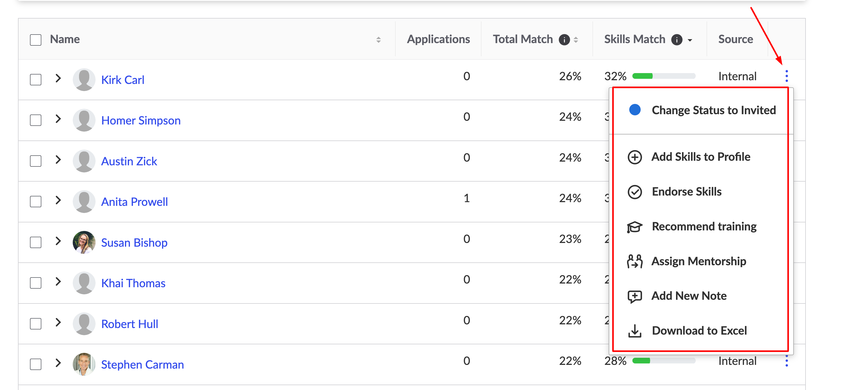The image size is (868, 390).
Task: Click Susan Bishop's profile photo thumbnail
Action: click(x=84, y=242)
